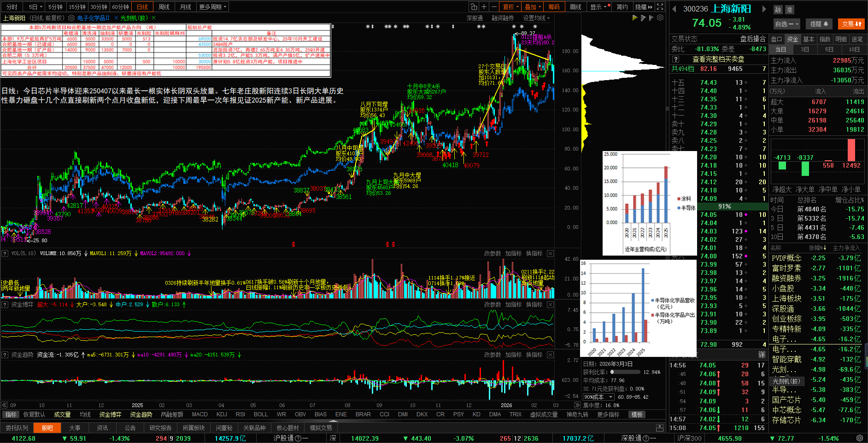
Task: Click the 详 details icon above trade ticks
Action: point(762,355)
